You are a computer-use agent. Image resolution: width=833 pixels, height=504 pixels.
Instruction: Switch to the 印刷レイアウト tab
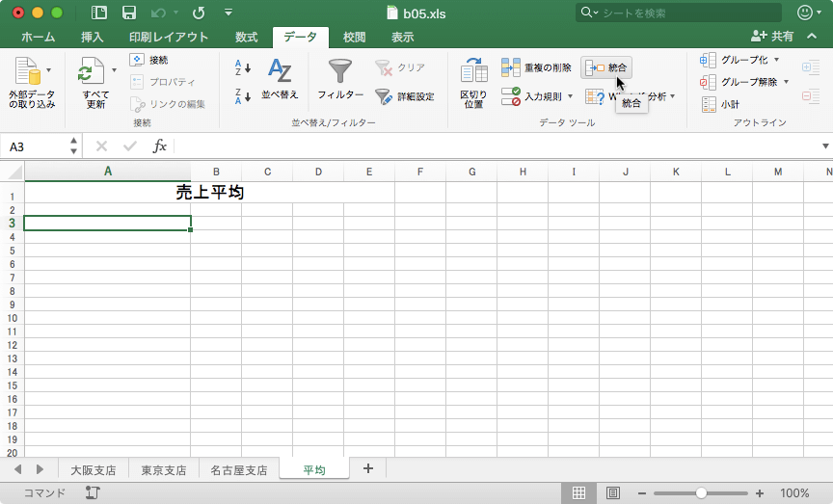169,37
